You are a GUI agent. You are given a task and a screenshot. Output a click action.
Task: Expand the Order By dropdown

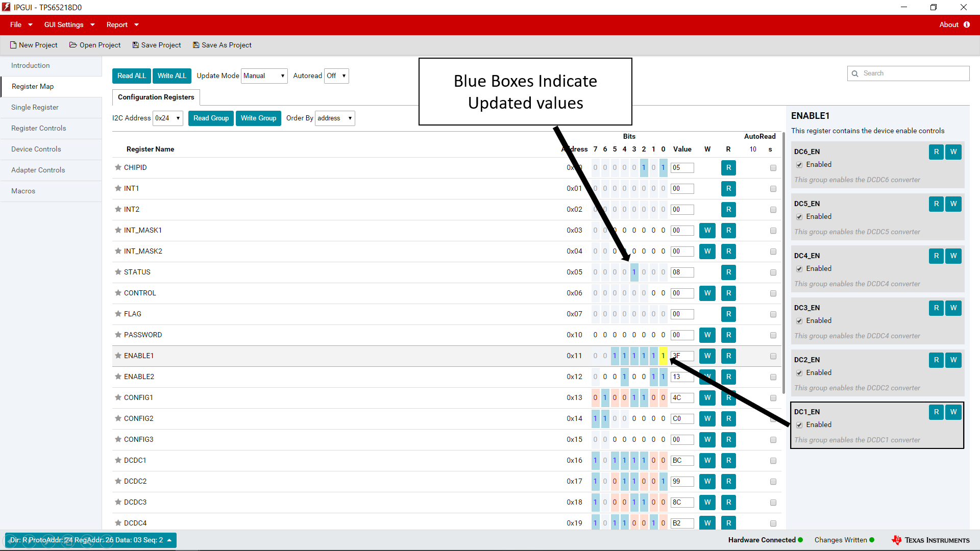335,118
